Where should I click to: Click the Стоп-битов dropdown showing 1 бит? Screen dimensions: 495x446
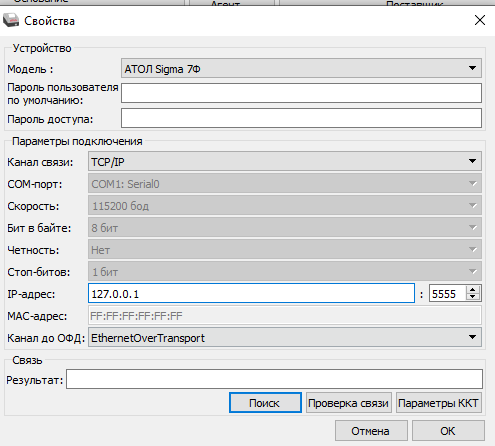click(285, 272)
